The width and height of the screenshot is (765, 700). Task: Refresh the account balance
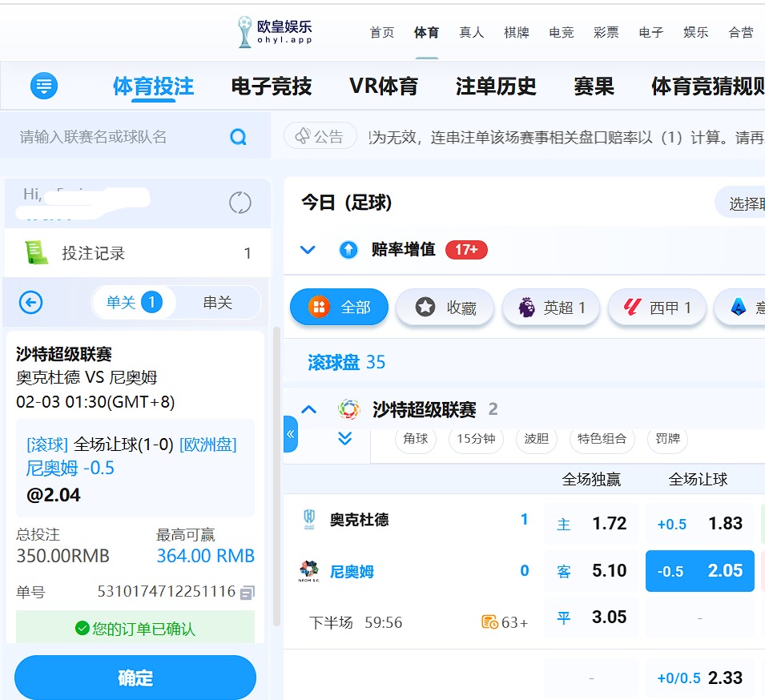(x=240, y=203)
